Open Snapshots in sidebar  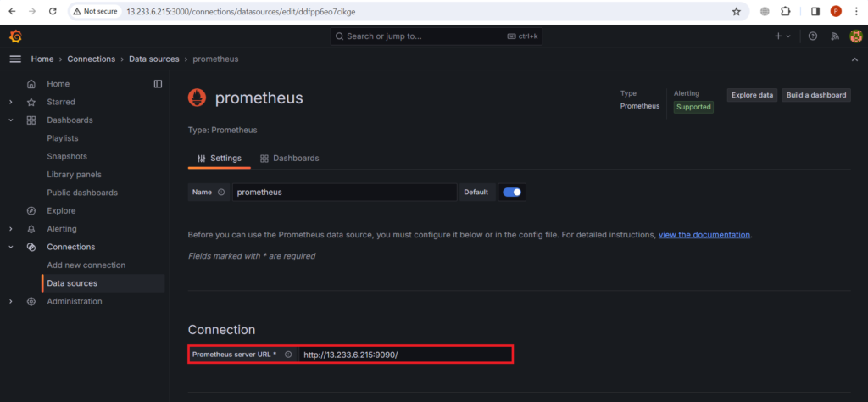tap(67, 157)
